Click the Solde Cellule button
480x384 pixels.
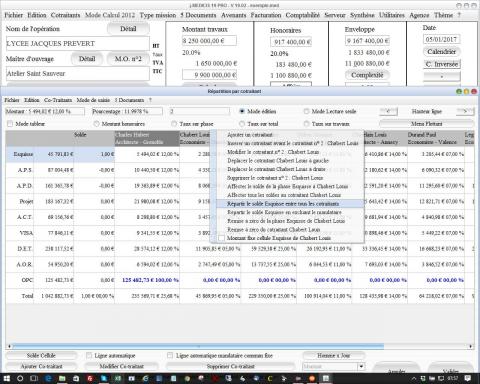click(x=41, y=355)
